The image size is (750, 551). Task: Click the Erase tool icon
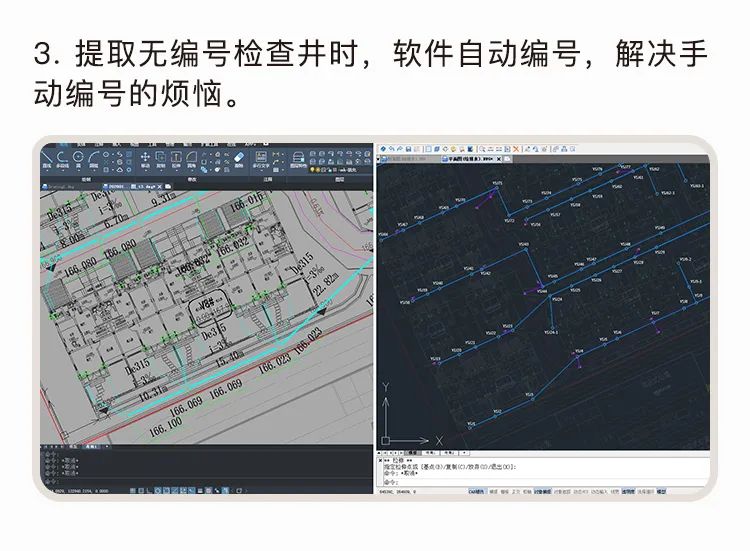click(x=238, y=157)
